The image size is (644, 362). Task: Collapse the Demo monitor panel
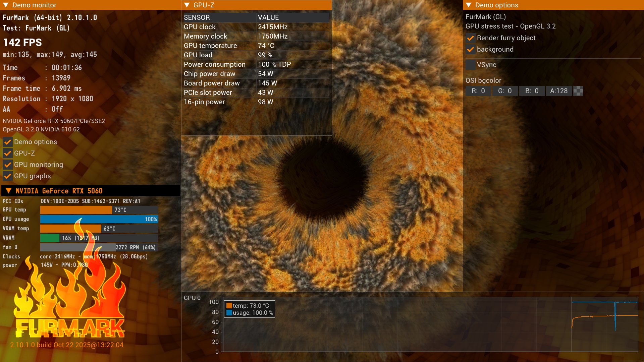point(6,5)
